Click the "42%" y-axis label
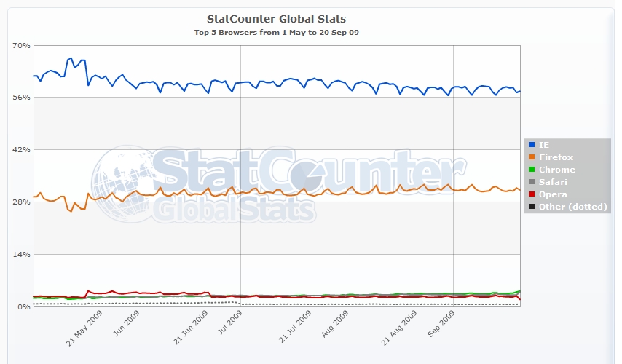The image size is (622, 364). tap(21, 150)
